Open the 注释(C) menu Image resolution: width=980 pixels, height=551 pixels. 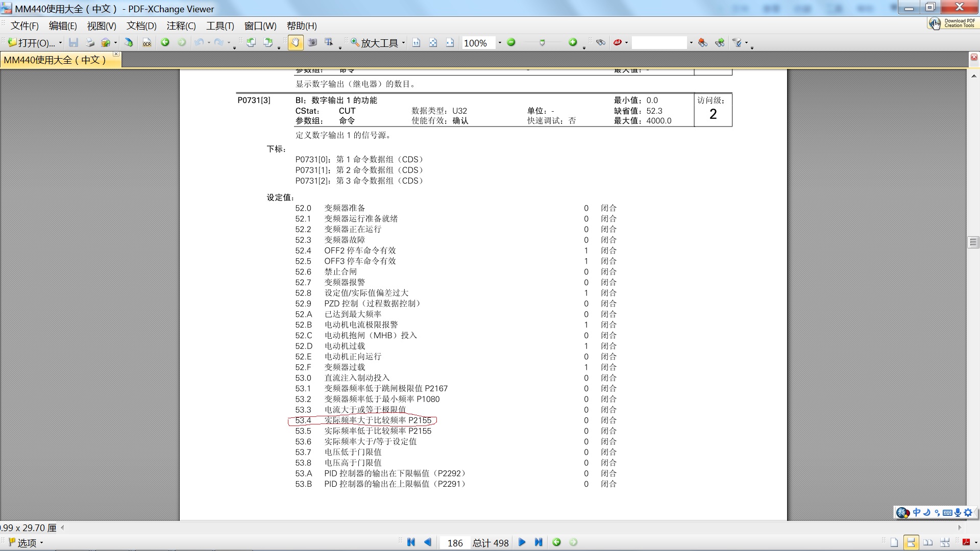[181, 26]
